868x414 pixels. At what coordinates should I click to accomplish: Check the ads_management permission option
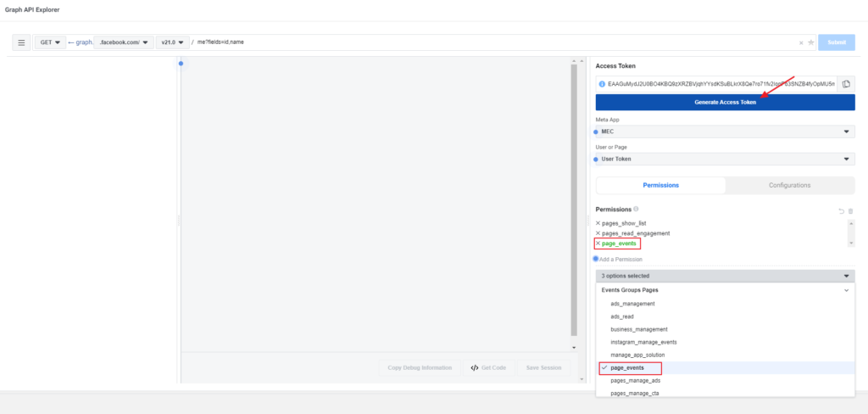(726, 304)
